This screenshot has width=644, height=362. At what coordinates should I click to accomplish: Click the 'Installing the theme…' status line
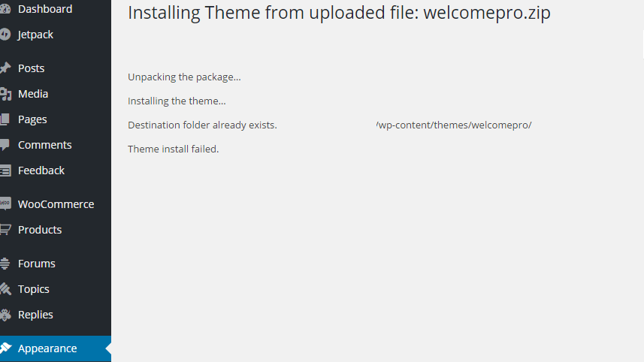[177, 101]
